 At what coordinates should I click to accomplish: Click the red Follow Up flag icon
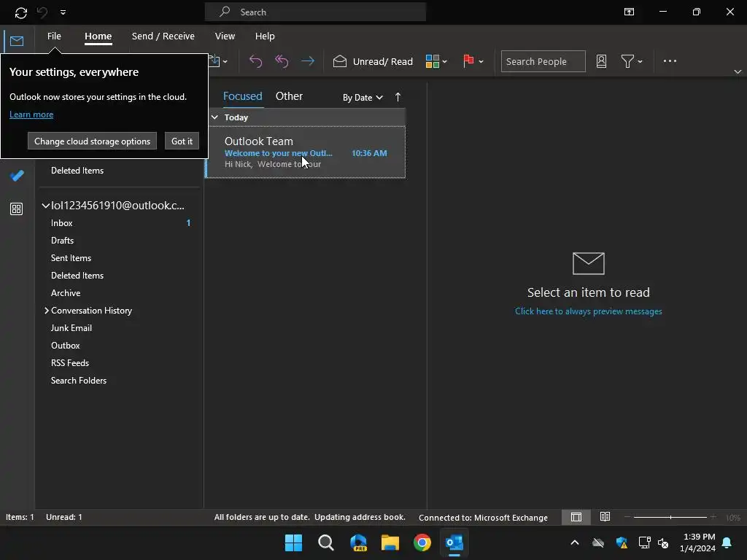click(468, 61)
